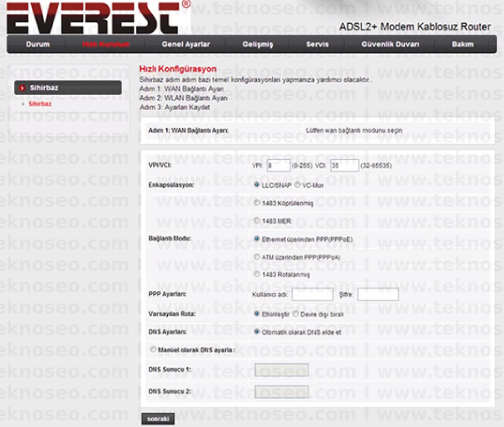Select Ethernet üzerinden PPP(PPPoE) mode
504x427 pixels.
coord(256,239)
